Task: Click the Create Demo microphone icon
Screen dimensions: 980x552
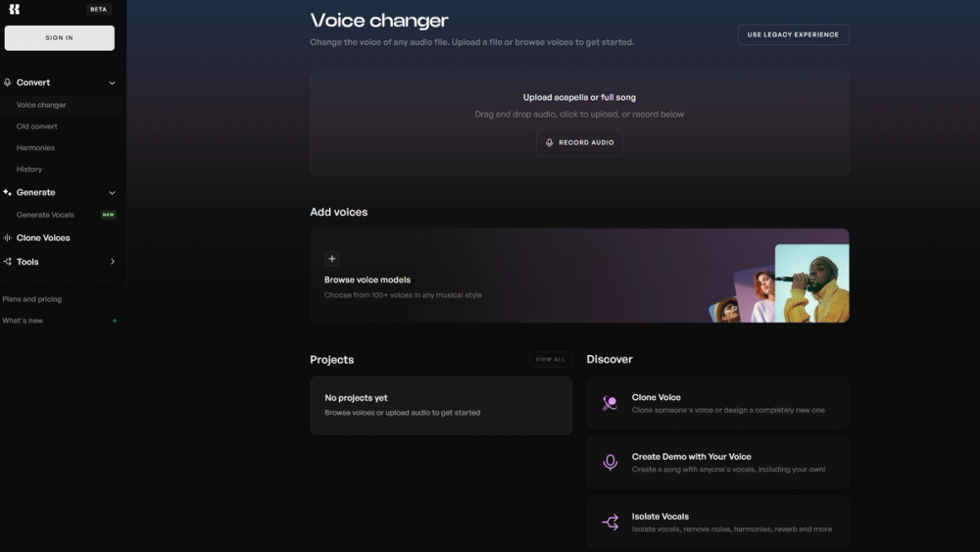Action: [610, 463]
